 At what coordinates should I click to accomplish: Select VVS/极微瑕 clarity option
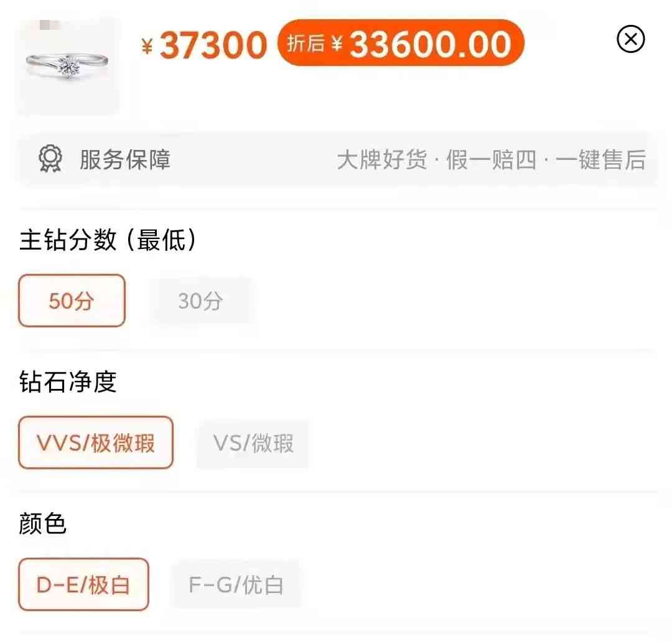click(x=96, y=443)
